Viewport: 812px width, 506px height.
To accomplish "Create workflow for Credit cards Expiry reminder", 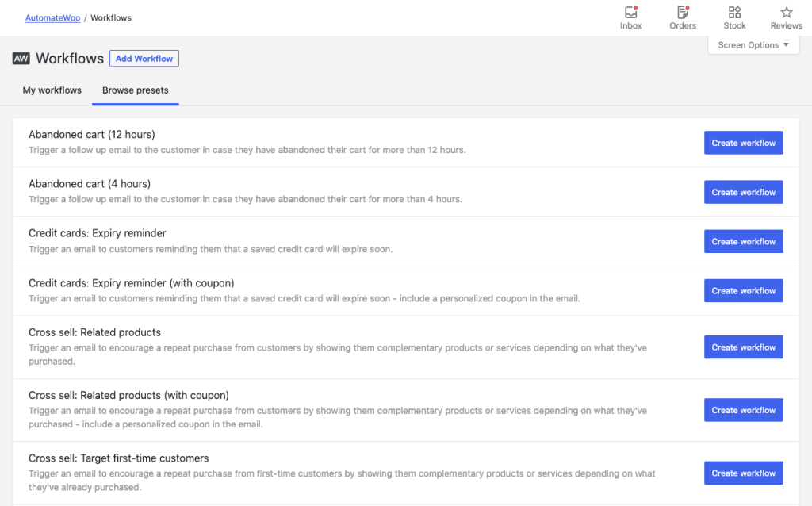I will (743, 241).
